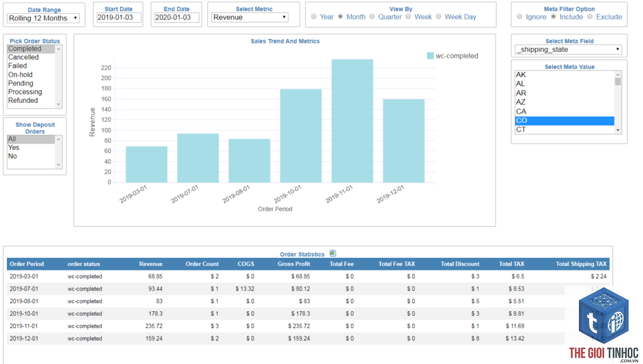Open the Date Range dropdown
The height and width of the screenshot is (364, 643).
pos(43,18)
